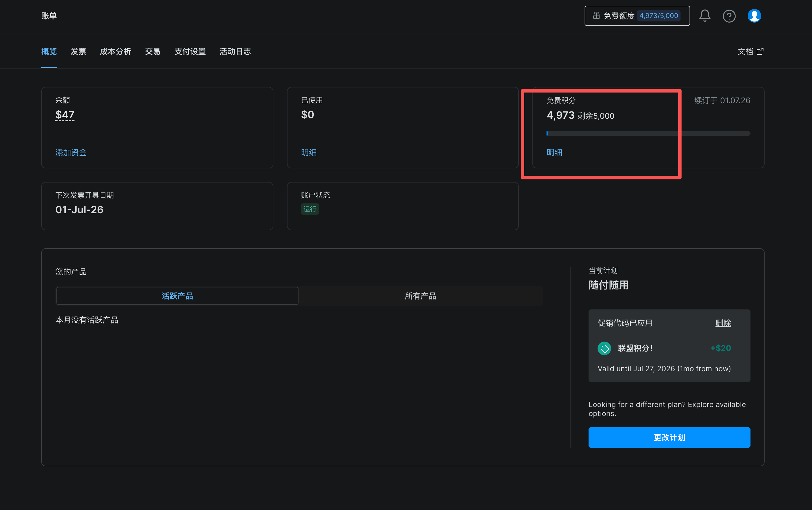This screenshot has width=812, height=510.
Task: Click the 账单 page title
Action: [x=49, y=16]
